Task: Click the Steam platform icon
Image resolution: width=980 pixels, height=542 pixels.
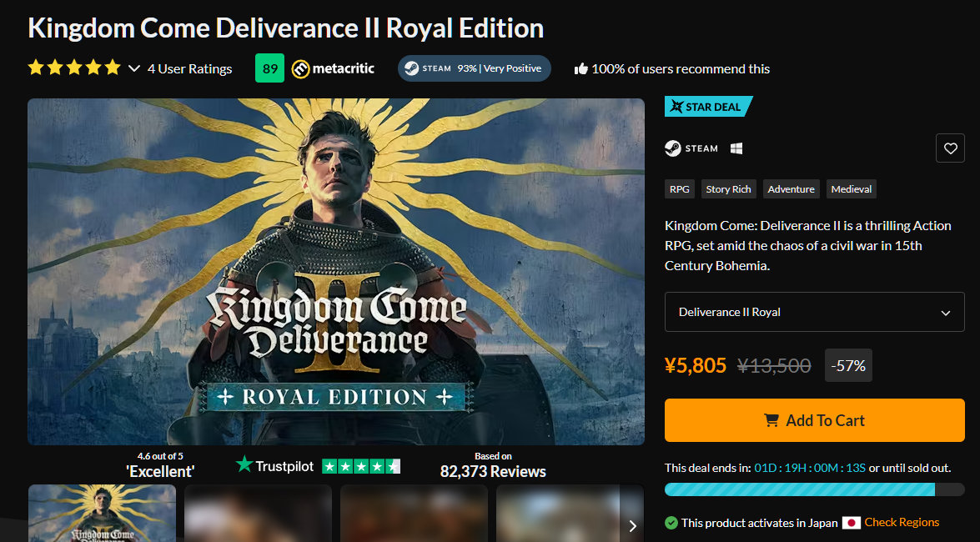Action: tap(673, 148)
